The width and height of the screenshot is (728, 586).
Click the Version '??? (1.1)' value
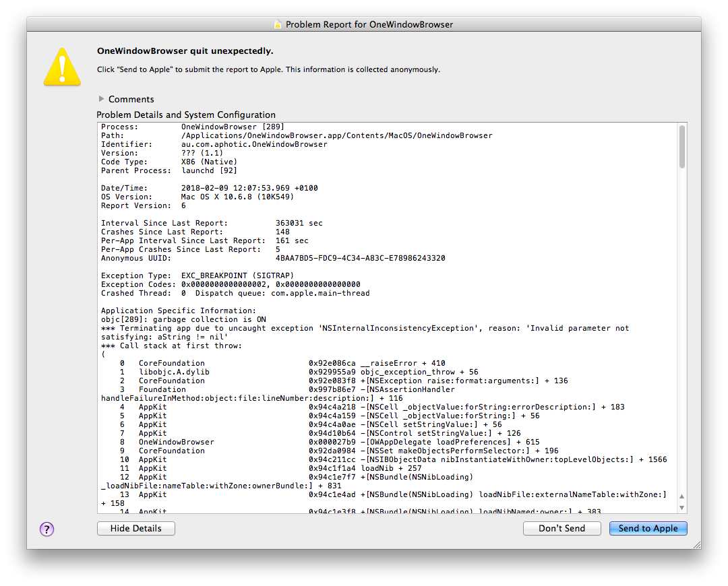[202, 153]
